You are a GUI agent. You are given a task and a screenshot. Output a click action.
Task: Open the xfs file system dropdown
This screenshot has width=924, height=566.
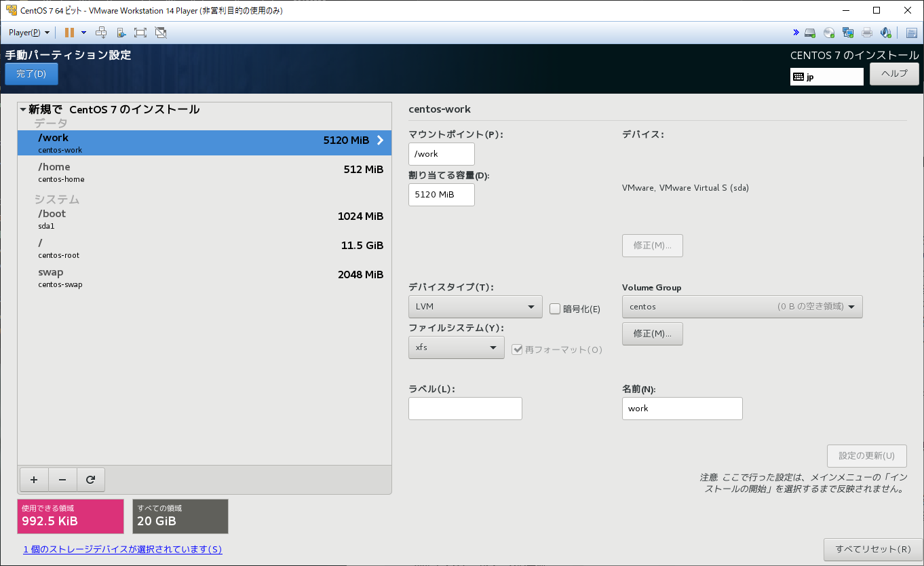pyautogui.click(x=456, y=347)
